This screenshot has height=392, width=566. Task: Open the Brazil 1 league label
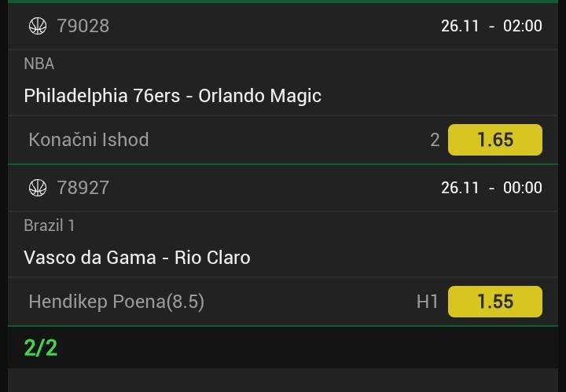50,225
